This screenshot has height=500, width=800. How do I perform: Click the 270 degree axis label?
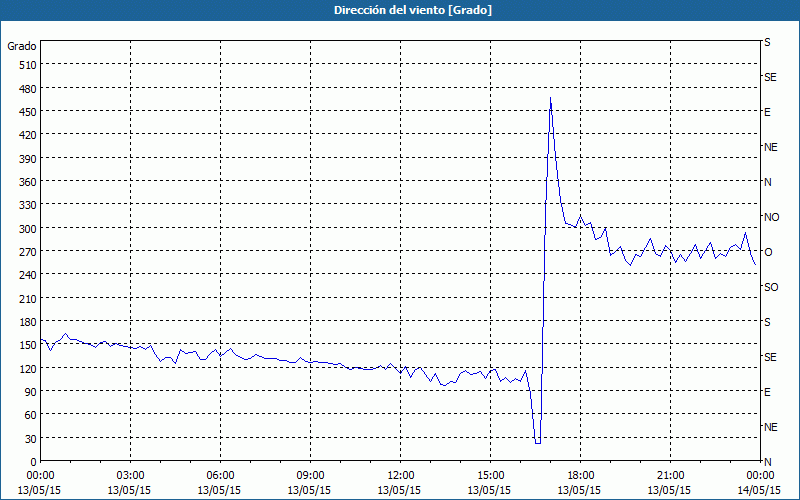[x=28, y=252]
